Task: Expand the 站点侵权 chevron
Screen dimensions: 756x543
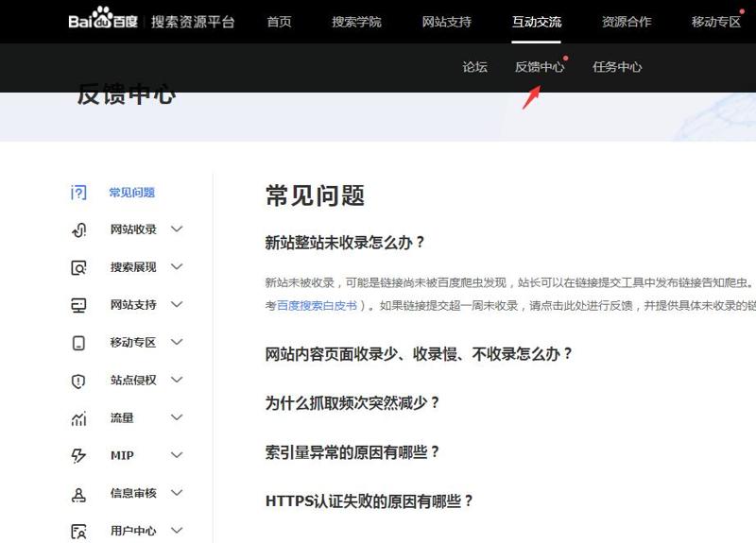Action: pyautogui.click(x=177, y=380)
